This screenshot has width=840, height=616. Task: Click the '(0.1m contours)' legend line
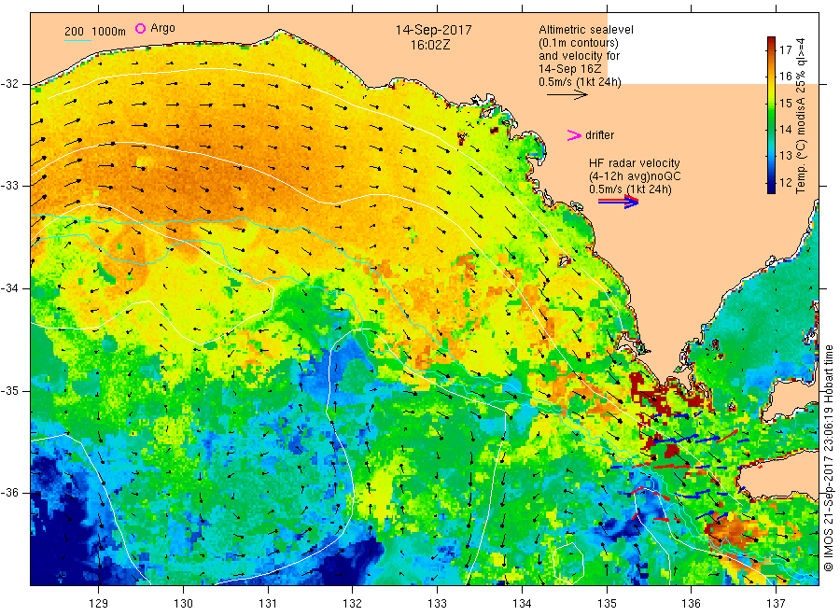tap(579, 43)
